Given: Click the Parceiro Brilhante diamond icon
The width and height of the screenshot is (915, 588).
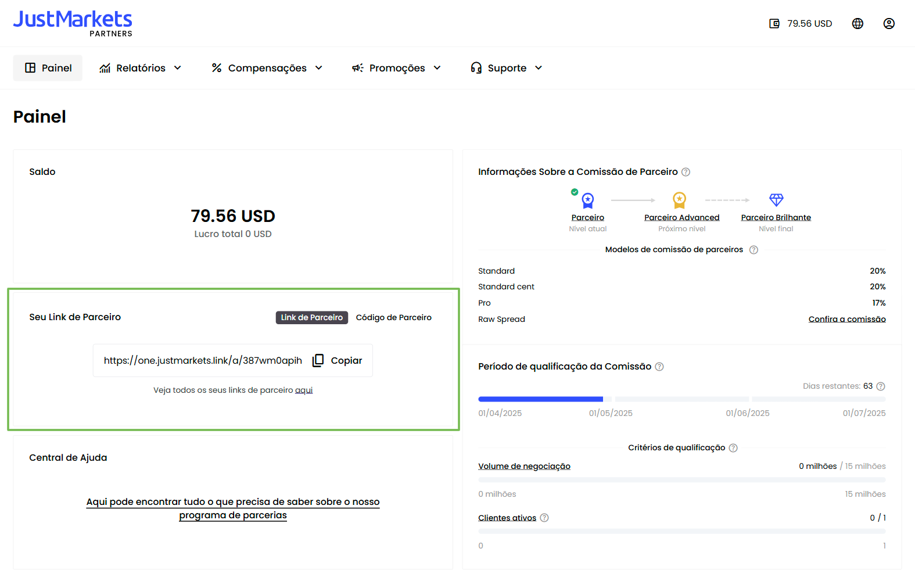Looking at the screenshot, I should click(776, 200).
